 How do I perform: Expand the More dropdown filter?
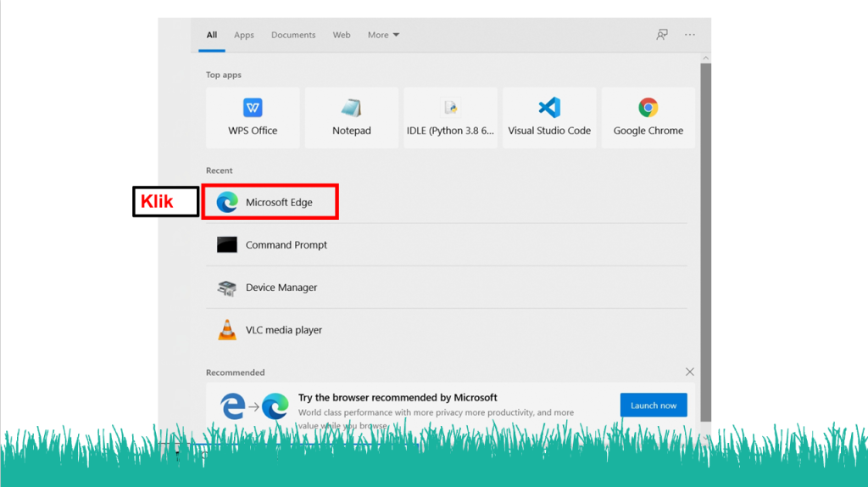coord(383,35)
